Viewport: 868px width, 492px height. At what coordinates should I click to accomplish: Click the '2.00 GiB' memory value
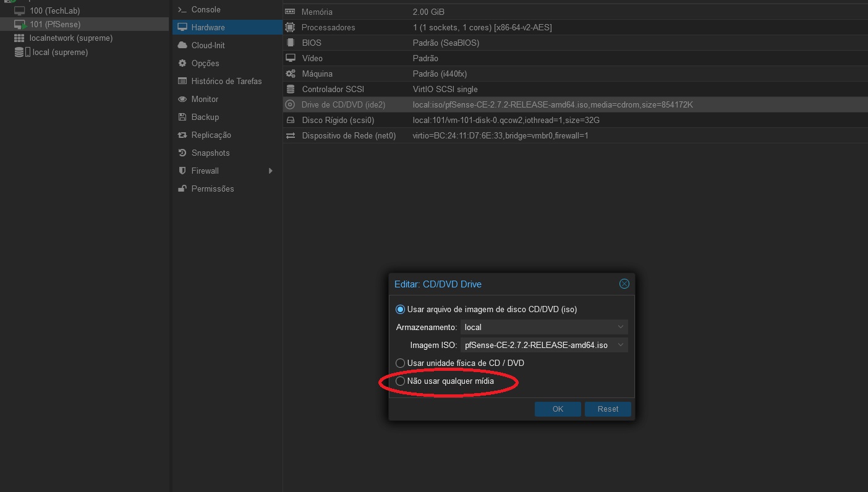click(428, 12)
